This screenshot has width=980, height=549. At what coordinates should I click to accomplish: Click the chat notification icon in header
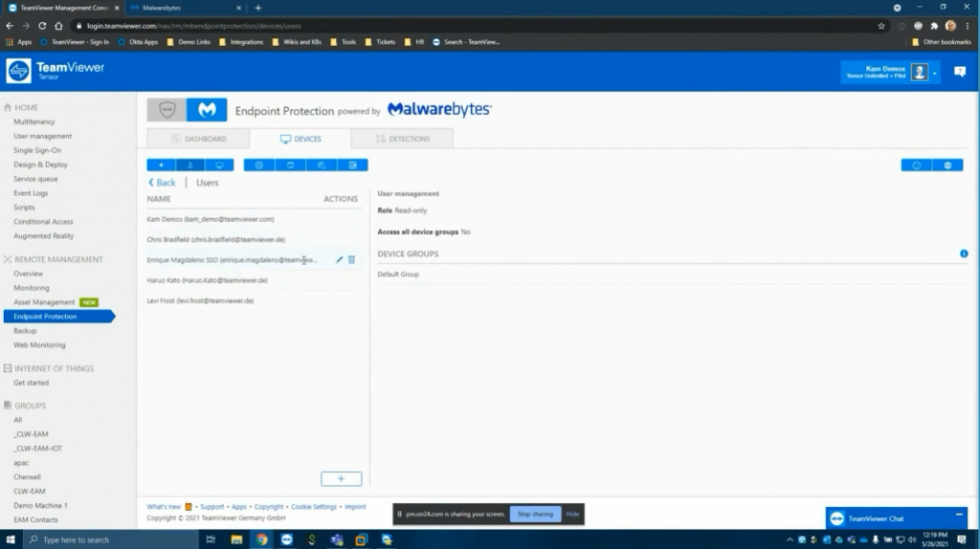tap(960, 72)
